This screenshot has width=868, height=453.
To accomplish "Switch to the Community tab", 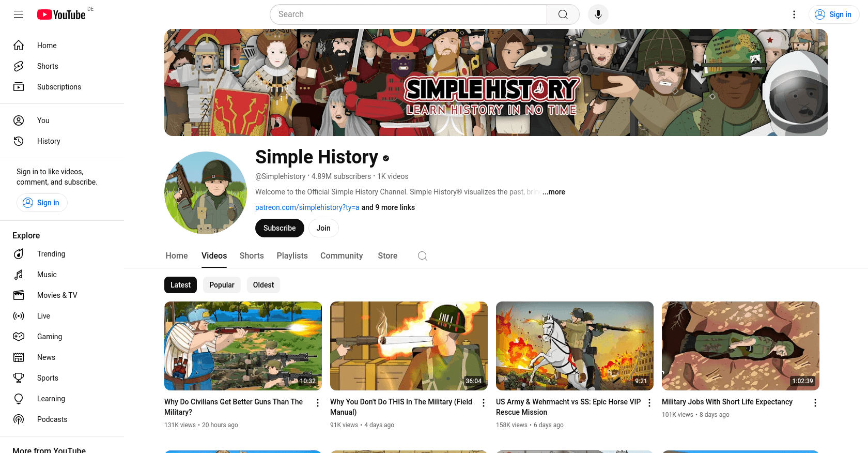I will click(342, 256).
